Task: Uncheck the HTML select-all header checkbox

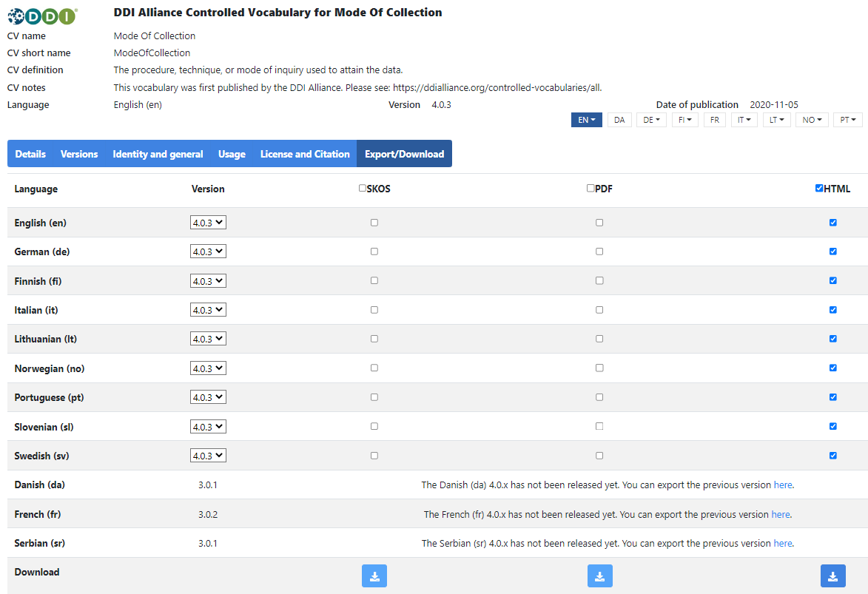Action: pos(818,188)
